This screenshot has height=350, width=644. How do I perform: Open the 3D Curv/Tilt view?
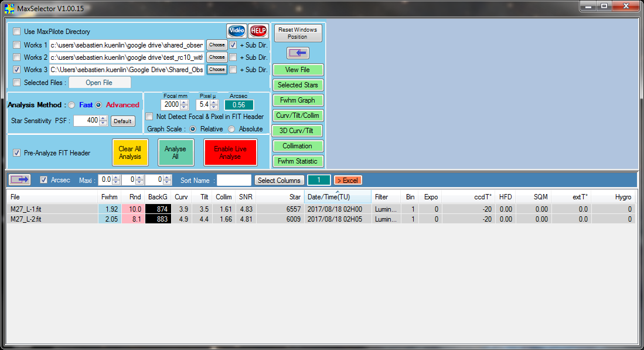[x=298, y=131]
